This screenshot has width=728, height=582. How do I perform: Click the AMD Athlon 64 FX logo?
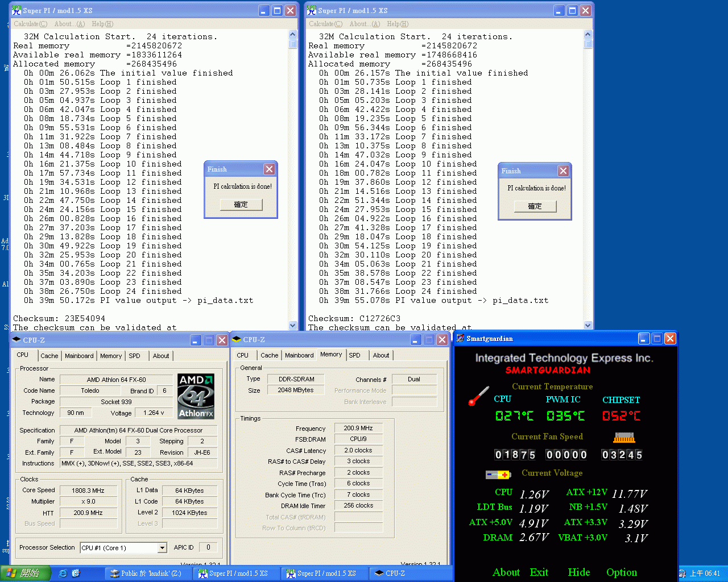(196, 396)
